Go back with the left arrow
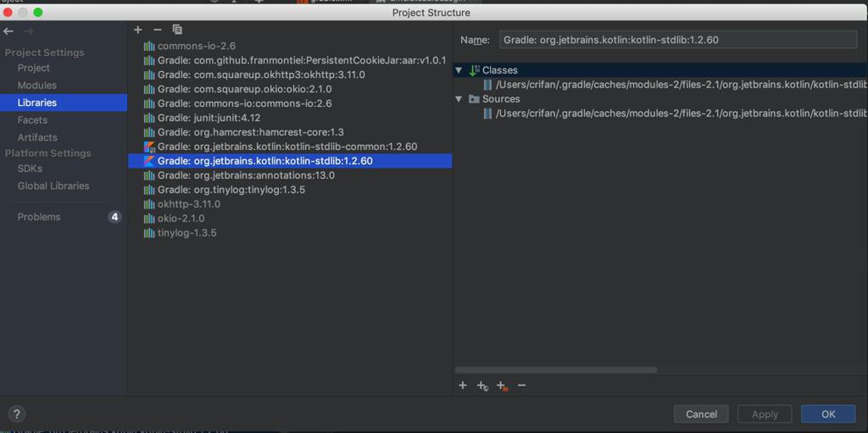This screenshot has width=868, height=433. (8, 31)
